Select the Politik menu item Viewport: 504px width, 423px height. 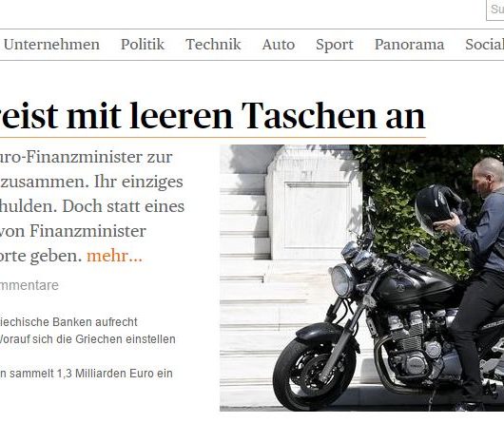click(143, 45)
